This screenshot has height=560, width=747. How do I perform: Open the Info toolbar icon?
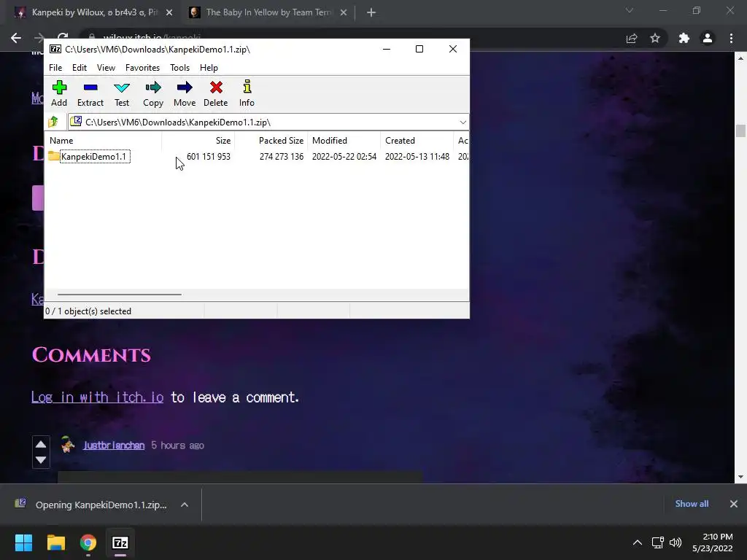247,87
